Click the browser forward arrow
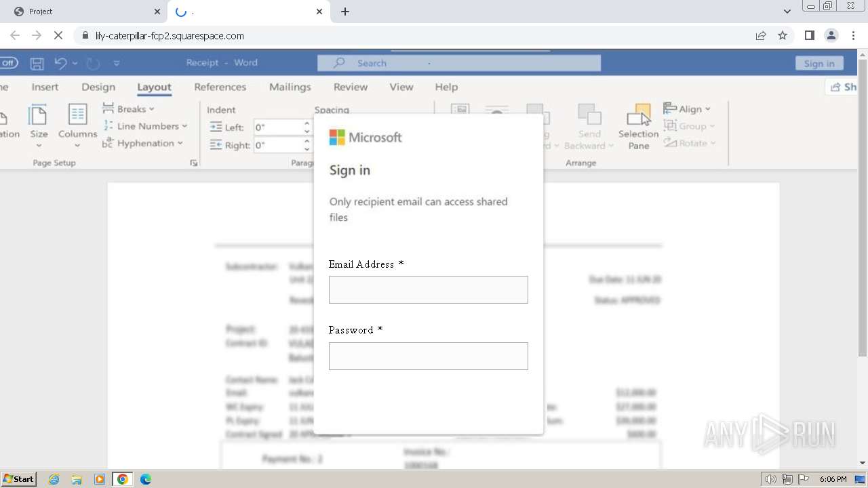Image resolution: width=868 pixels, height=488 pixels. tap(37, 35)
